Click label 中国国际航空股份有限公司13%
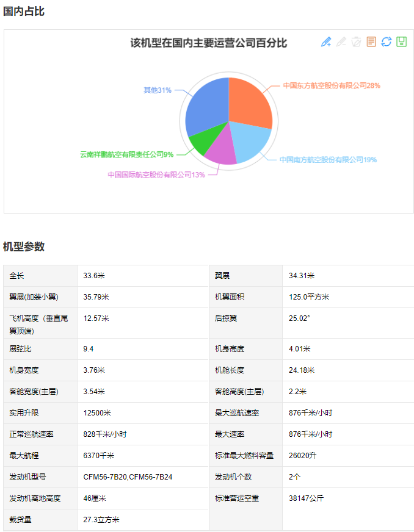Viewport: 414px width, 532px height. tap(156, 174)
